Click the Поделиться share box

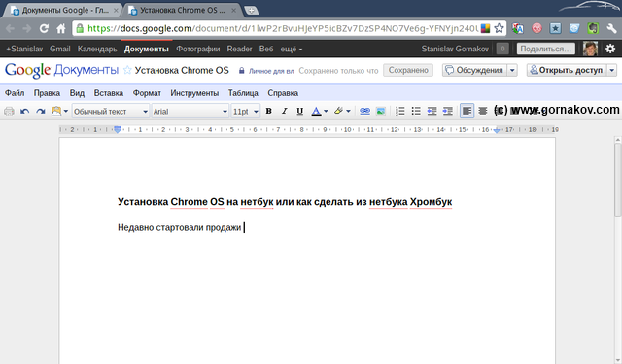coord(546,49)
